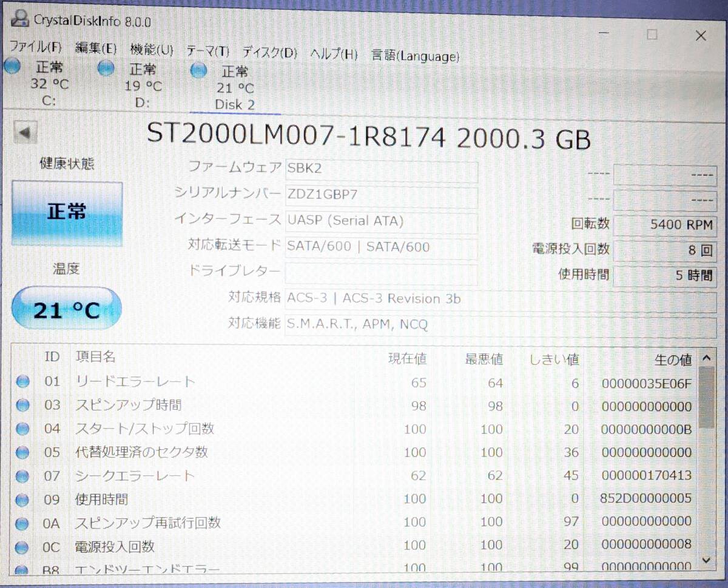Click the interface field UASP (Serial ATA)
This screenshot has width=728, height=588.
coord(381,221)
